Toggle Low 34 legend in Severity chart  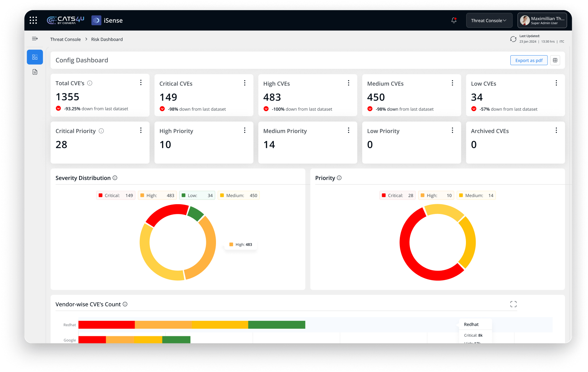pos(197,196)
